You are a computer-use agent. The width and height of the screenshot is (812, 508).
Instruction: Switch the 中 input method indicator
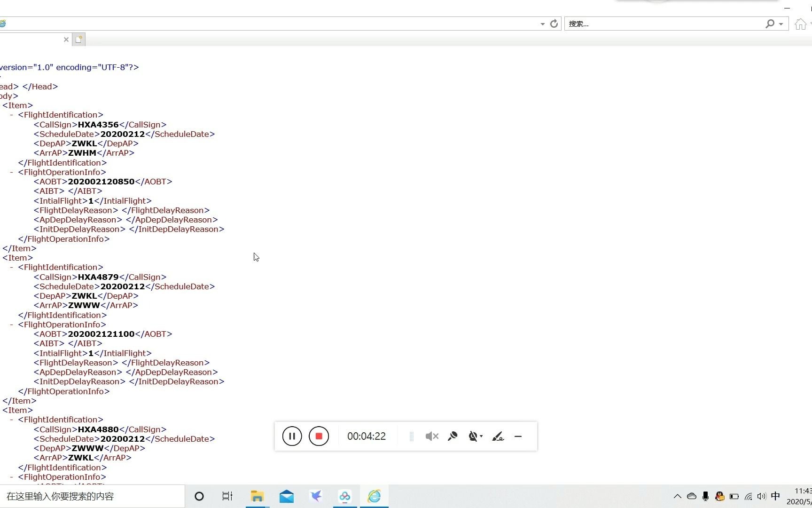(x=775, y=496)
